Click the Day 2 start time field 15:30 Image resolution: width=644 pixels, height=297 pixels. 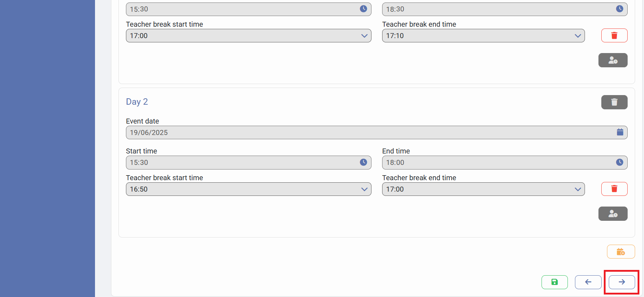click(242, 162)
